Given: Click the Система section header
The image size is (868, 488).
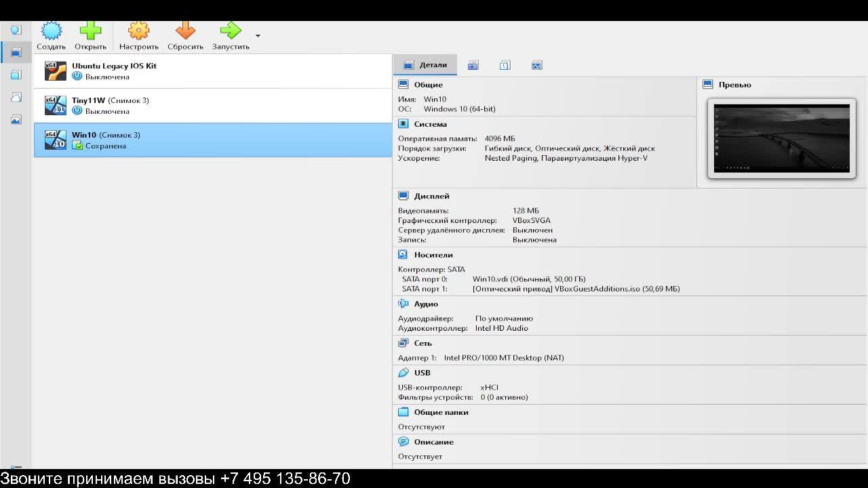Looking at the screenshot, I should pyautogui.click(x=431, y=124).
